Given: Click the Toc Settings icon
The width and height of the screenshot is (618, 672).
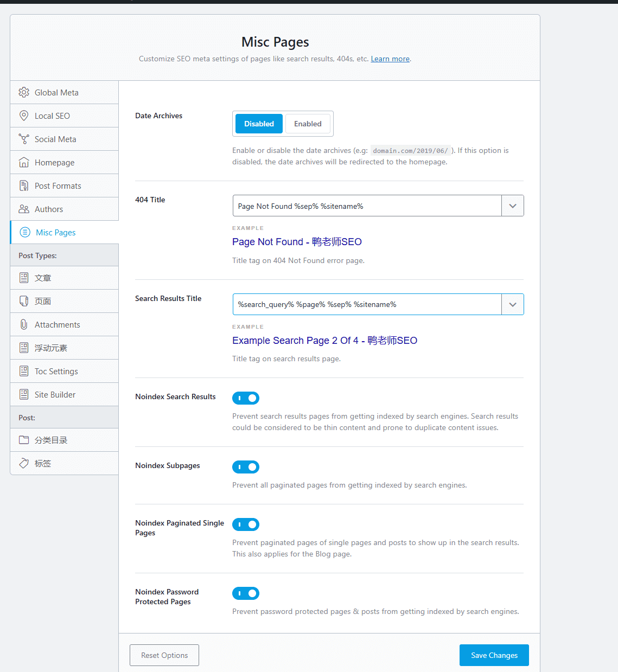Looking at the screenshot, I should 24,371.
